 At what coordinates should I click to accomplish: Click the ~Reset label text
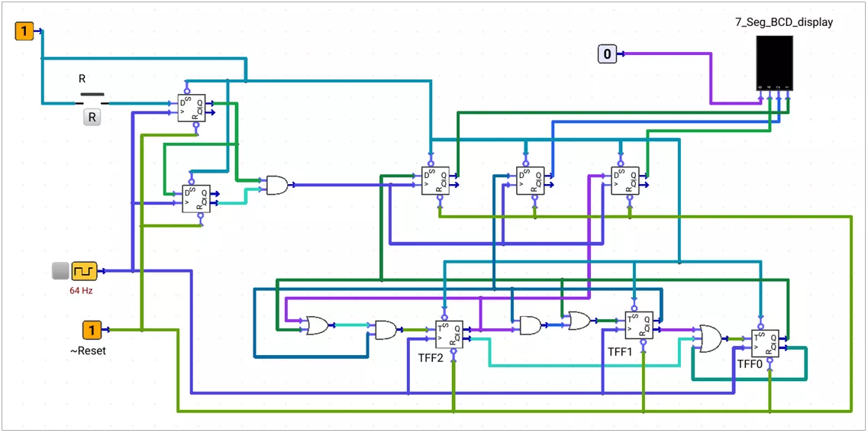[88, 351]
